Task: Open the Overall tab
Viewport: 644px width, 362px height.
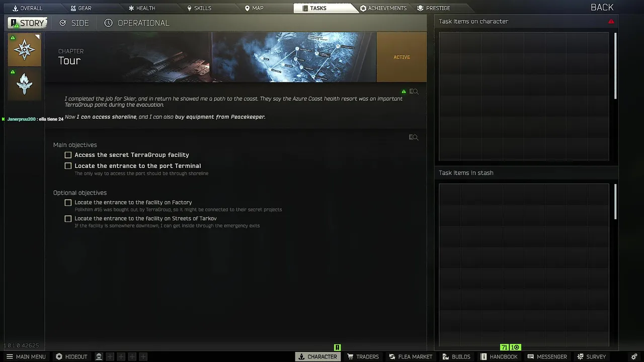Action: pos(27,8)
